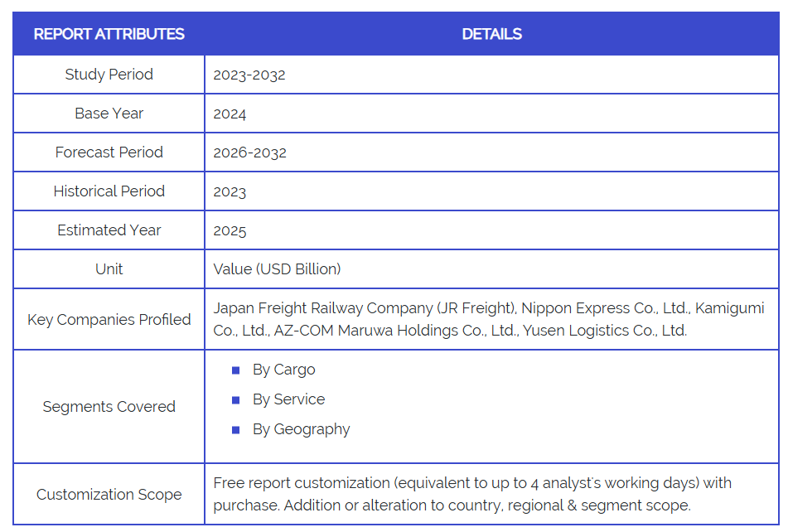Screen dimensions: 788x532
Task: Click the square bullet beside By Service
Action: pyautogui.click(x=235, y=400)
